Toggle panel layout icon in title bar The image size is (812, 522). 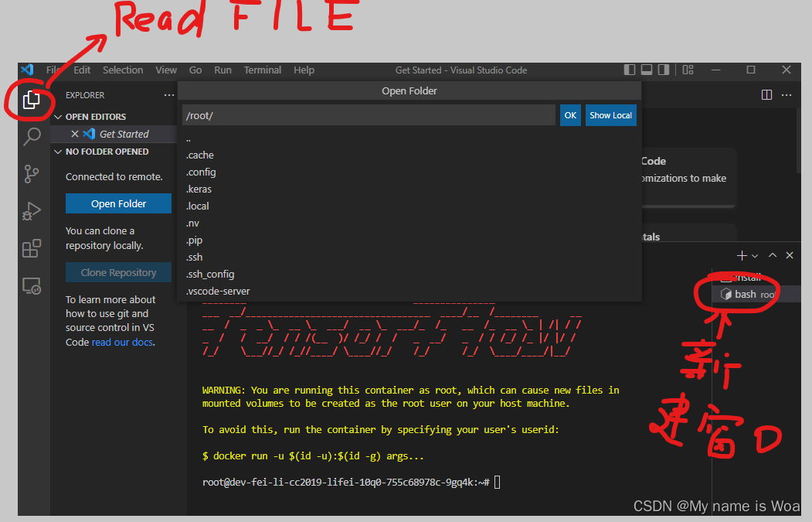[x=647, y=70]
